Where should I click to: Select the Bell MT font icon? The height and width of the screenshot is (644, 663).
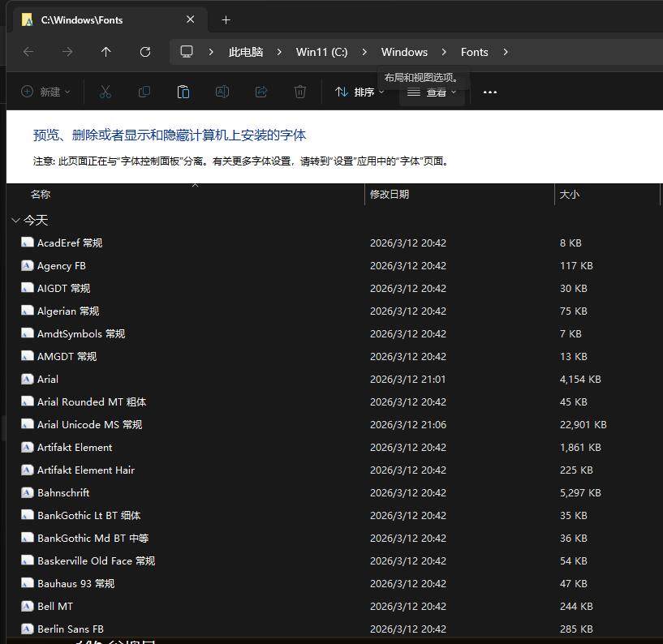click(27, 606)
